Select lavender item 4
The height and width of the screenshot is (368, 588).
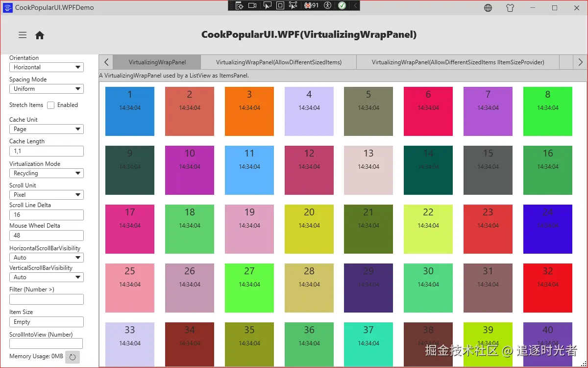[x=309, y=111]
